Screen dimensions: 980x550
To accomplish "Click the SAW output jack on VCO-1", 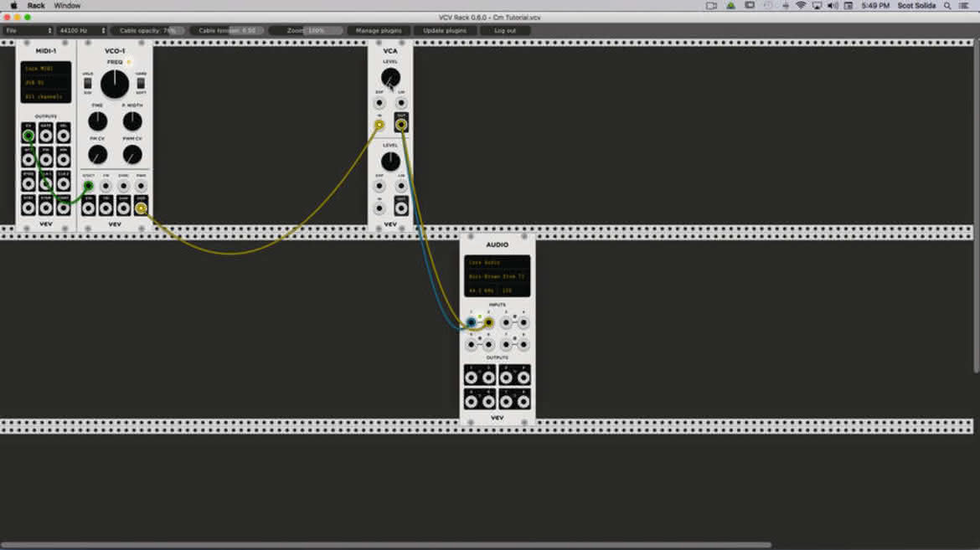I will coord(123,208).
